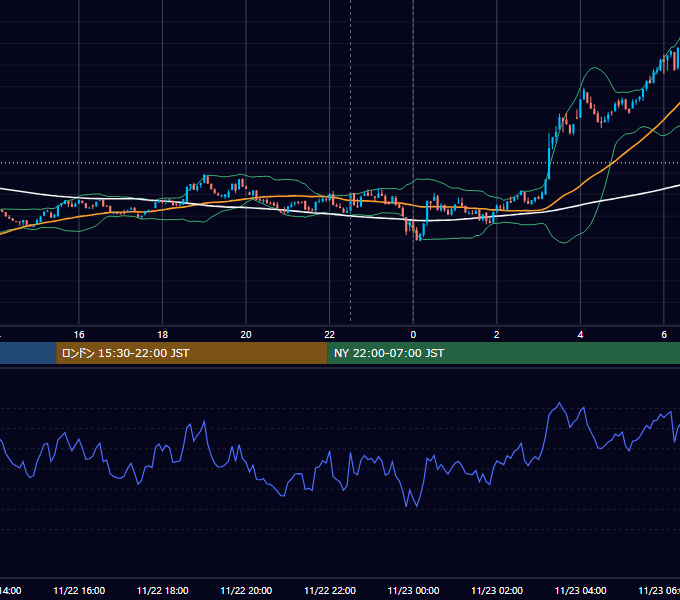Click hour label 4 on the price chart axis
The width and height of the screenshot is (680, 600).
click(x=580, y=335)
